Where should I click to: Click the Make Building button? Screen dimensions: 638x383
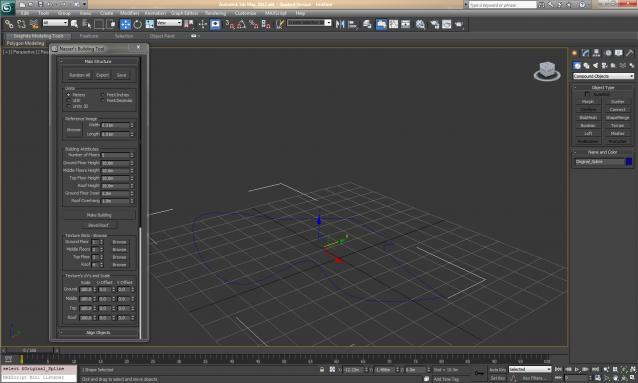pyautogui.click(x=99, y=215)
